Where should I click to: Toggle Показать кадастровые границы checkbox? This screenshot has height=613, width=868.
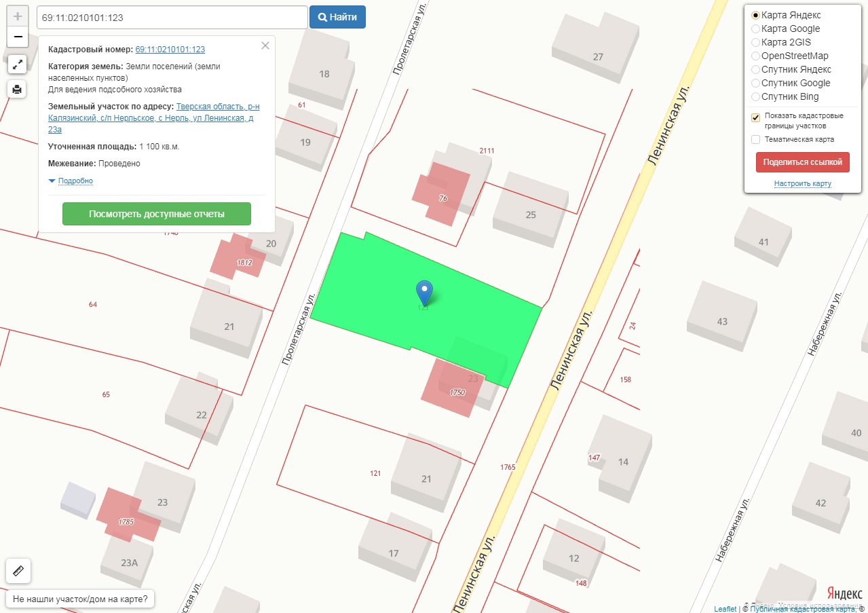[x=755, y=117]
